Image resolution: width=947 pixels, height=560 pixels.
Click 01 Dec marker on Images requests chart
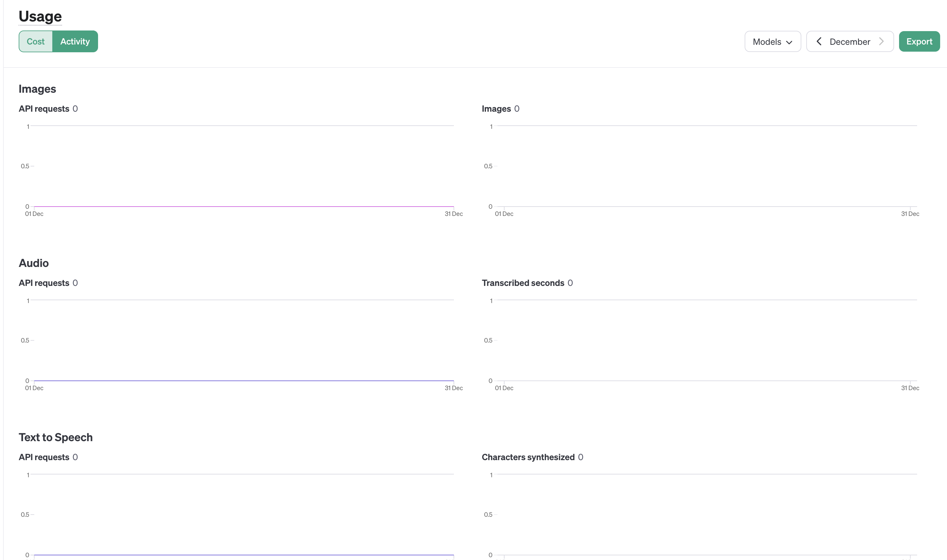click(x=34, y=214)
